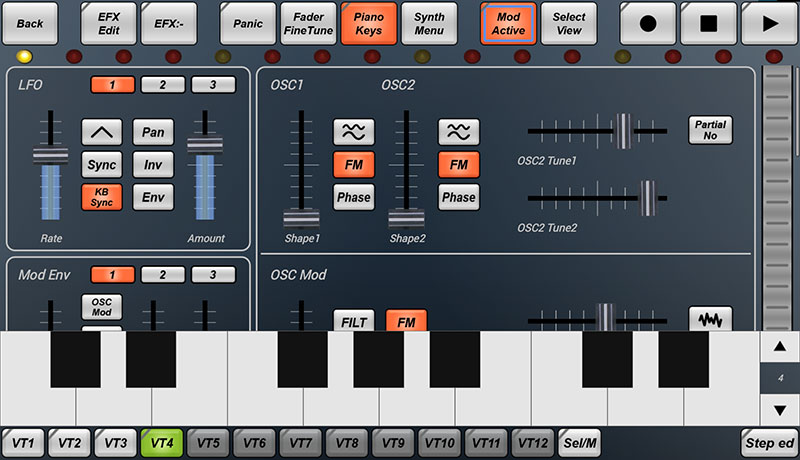The image size is (800, 460).
Task: Select voice track VT8
Action: (x=347, y=443)
